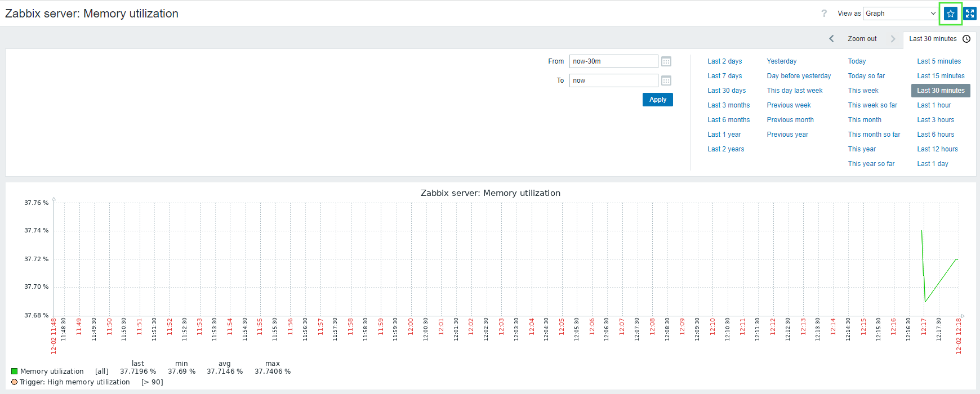Select Last 12 hours range
980x394 pixels.
(937, 149)
